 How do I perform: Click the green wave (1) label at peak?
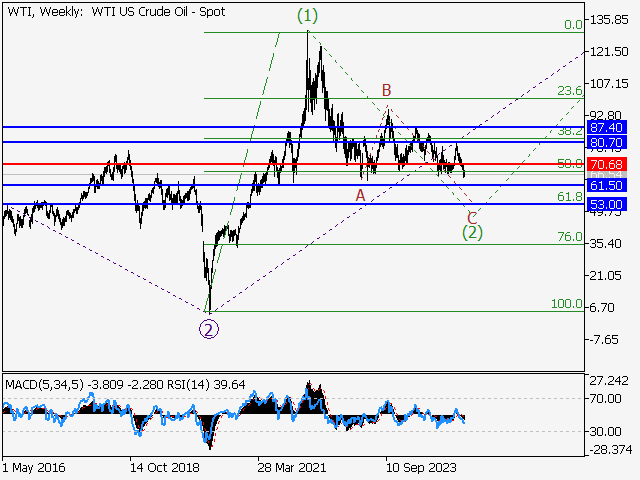coord(307,16)
